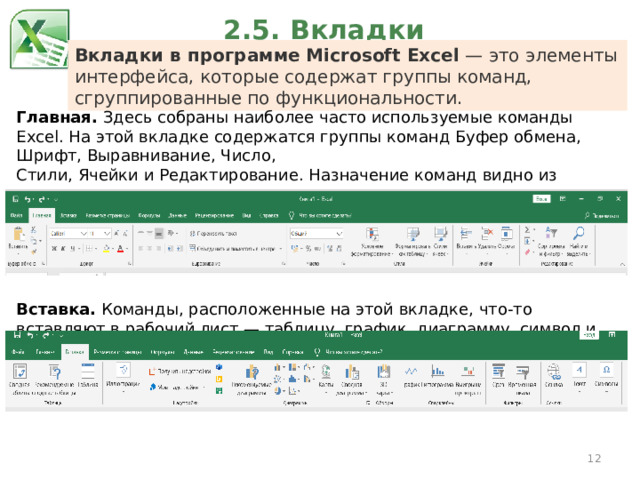Toggle the Wrap Text button

pos(213,233)
